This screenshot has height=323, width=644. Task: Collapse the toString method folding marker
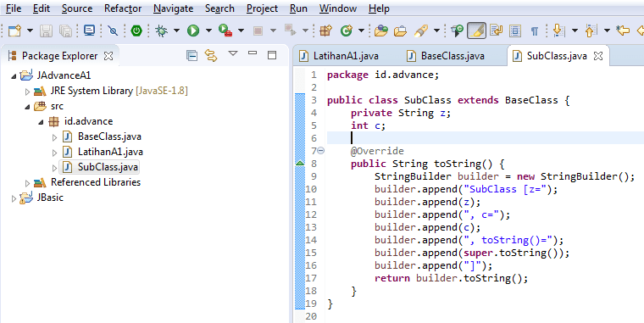tap(321, 151)
